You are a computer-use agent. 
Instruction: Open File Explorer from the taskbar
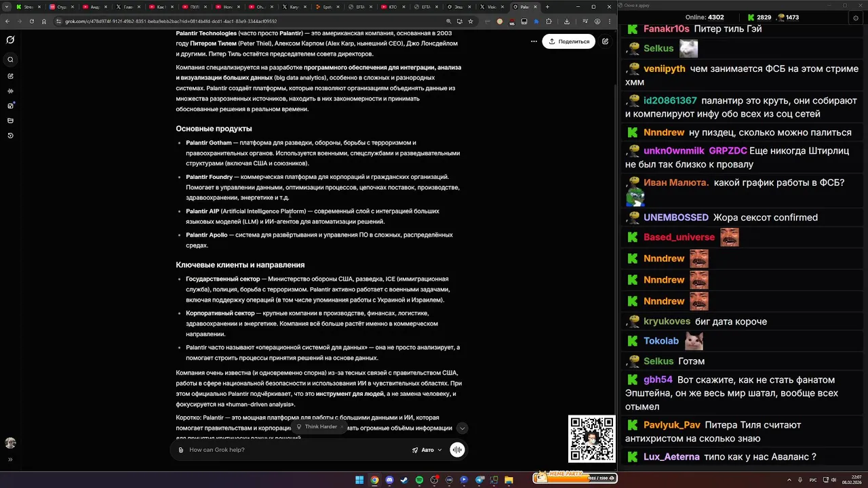(x=510, y=480)
